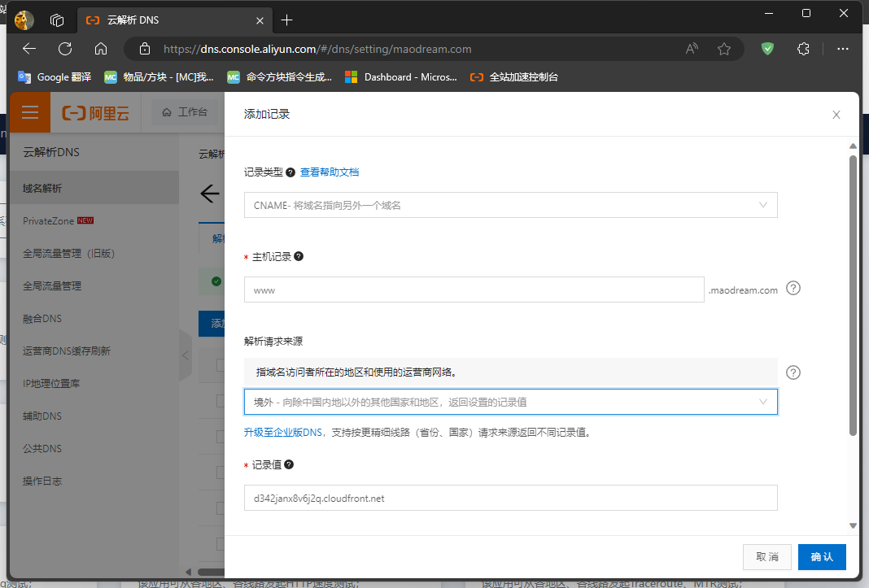This screenshot has width=869, height=588.
Task: Toggle the Aliyun hamburger menu
Action: pyautogui.click(x=30, y=112)
